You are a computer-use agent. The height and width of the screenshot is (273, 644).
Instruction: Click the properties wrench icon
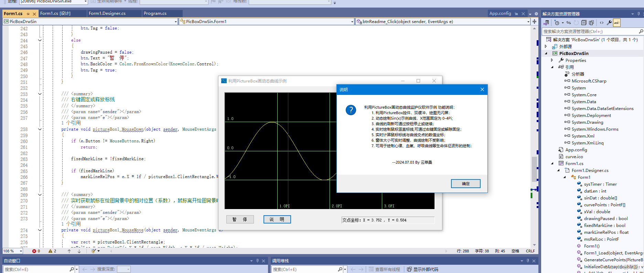coord(609,23)
